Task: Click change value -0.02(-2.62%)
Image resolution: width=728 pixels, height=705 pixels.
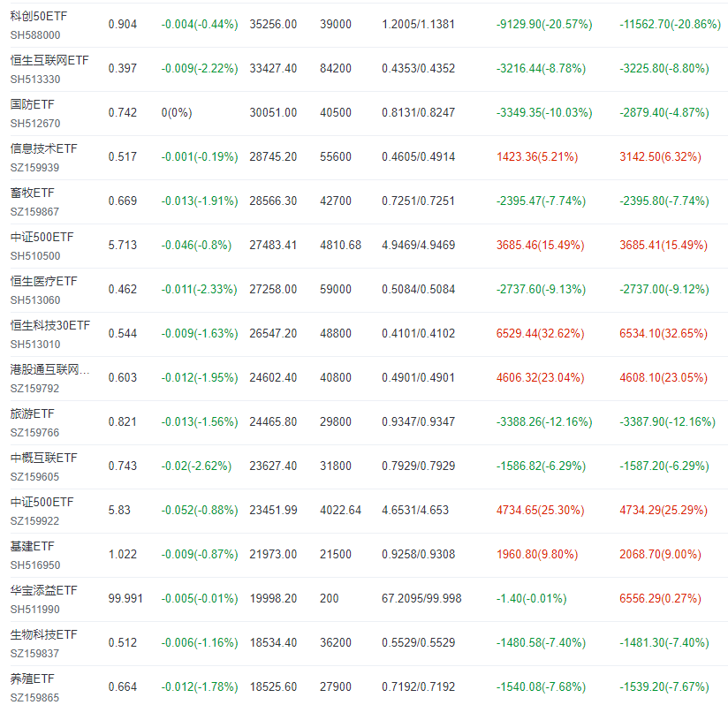Action: click(196, 466)
